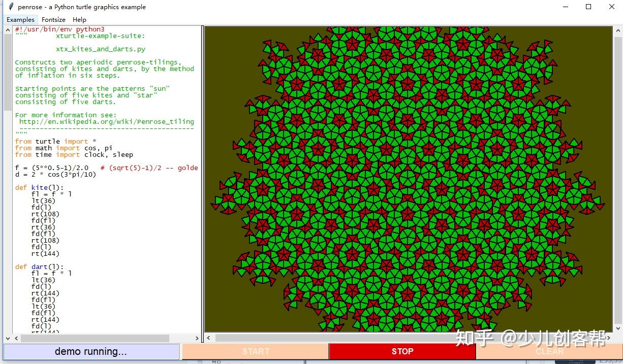This screenshot has width=623, height=364.
Task: Click the red STOP button
Action: (x=402, y=351)
